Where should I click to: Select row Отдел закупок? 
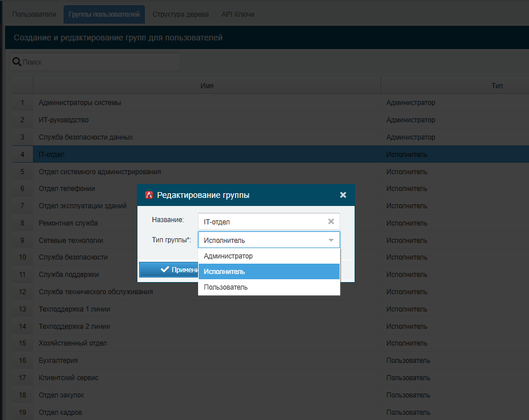click(271, 395)
